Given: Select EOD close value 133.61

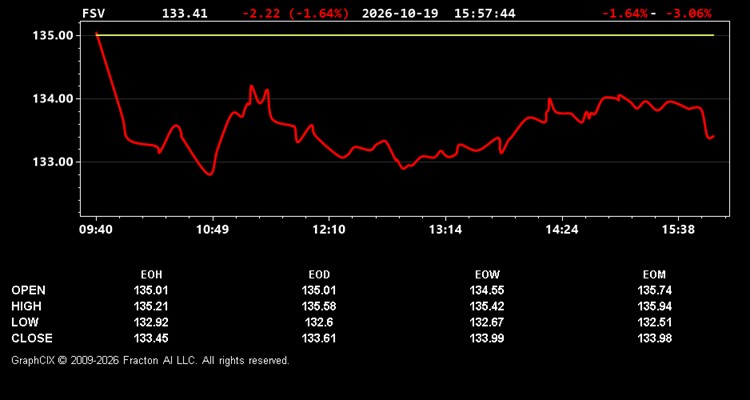Looking at the screenshot, I should click(319, 338).
